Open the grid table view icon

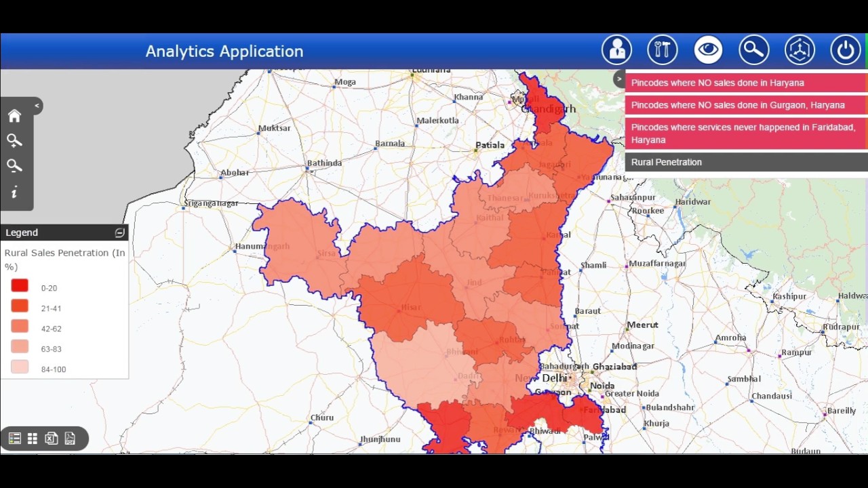(x=32, y=439)
